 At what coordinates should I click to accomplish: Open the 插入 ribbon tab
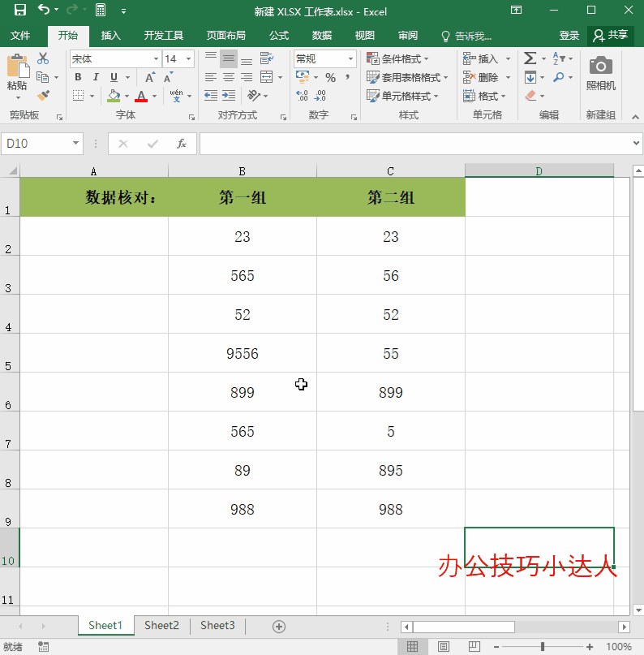click(x=110, y=36)
